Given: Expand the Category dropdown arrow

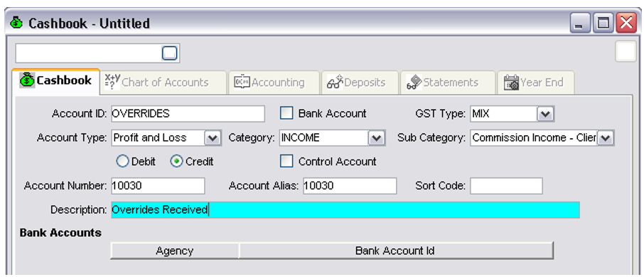Looking at the screenshot, I should click(x=377, y=138).
